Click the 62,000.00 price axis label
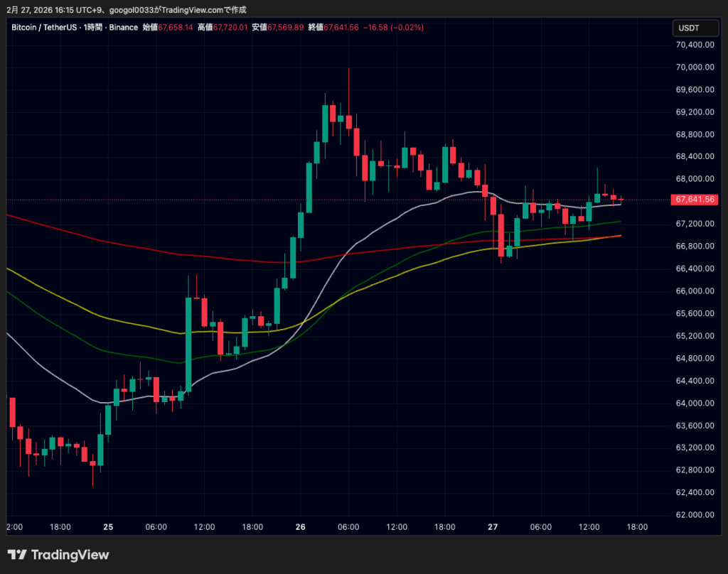The image size is (728, 574). pyautogui.click(x=694, y=514)
